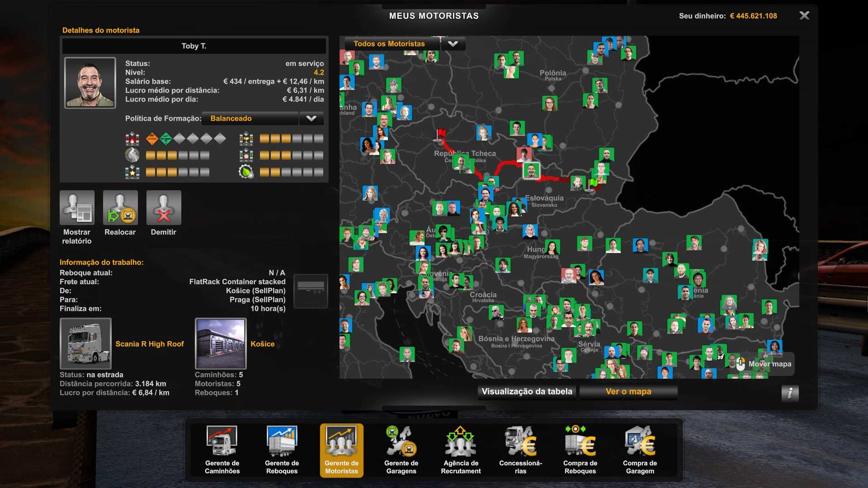Open Gerente de Garagens garage manager
868x488 pixels.
pyautogui.click(x=401, y=450)
